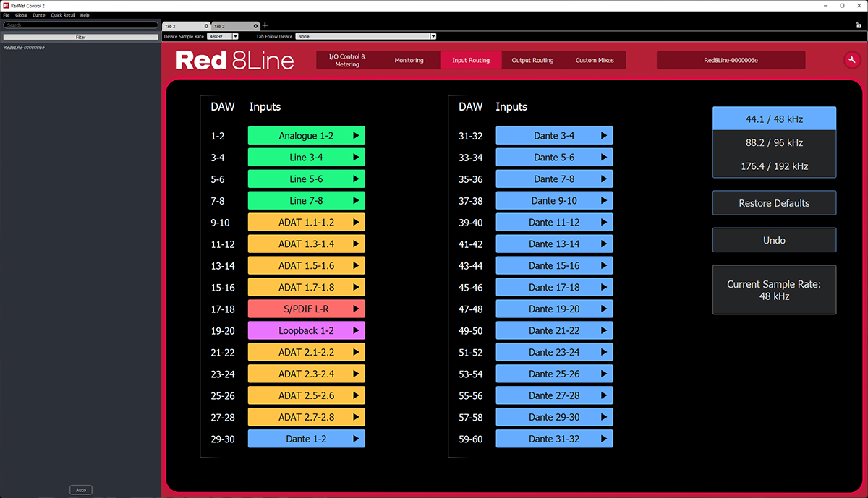Click the DAW 59-60 channel label
Screen dimensions: 868x498
(x=471, y=439)
